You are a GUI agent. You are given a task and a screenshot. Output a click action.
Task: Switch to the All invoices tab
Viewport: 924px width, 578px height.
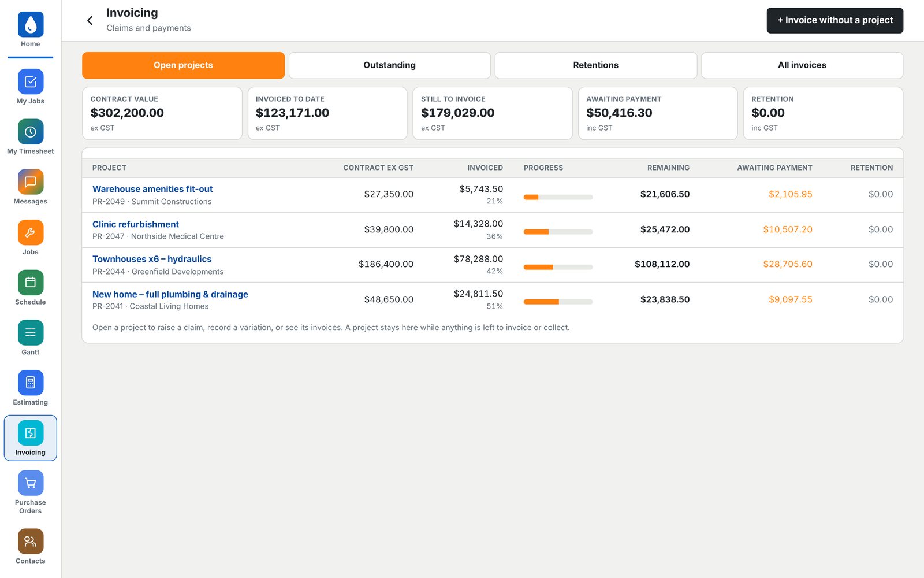802,65
